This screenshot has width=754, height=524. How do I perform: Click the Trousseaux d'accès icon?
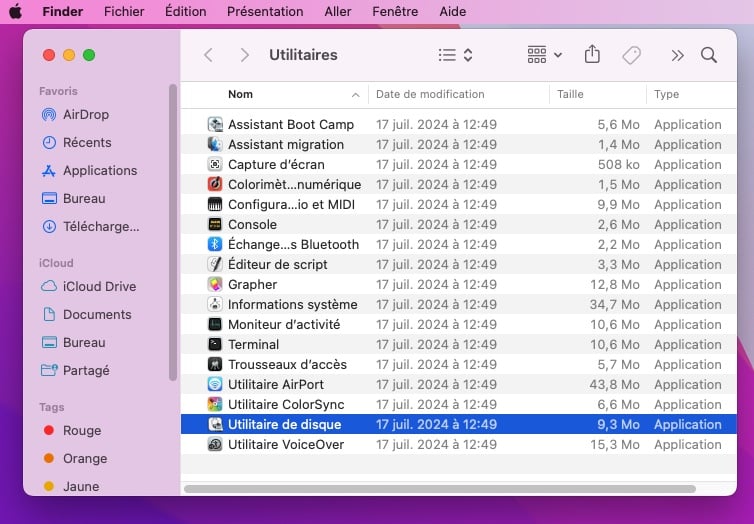point(215,364)
